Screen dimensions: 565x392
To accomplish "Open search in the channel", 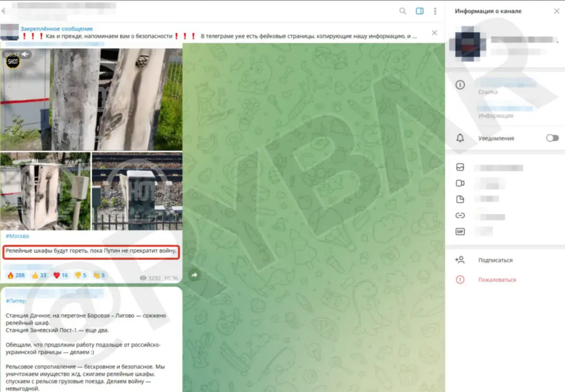I will tap(403, 11).
